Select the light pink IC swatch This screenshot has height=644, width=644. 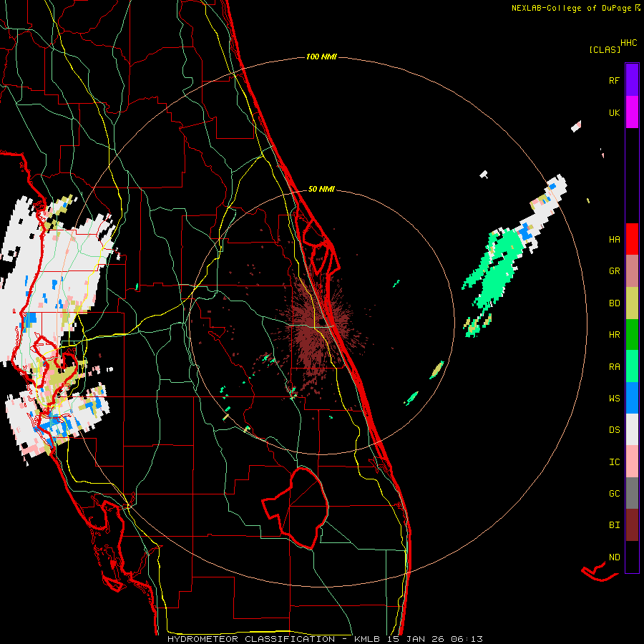[632, 462]
